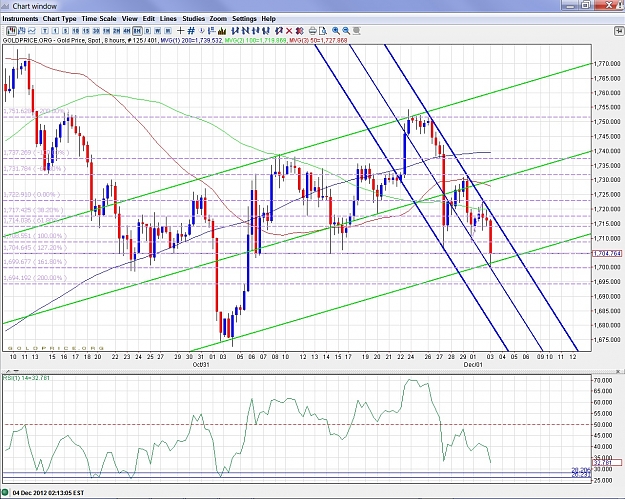Image resolution: width=625 pixels, height=499 pixels.
Task: Click the down-arrow icon next to grid
Action: click(202, 31)
